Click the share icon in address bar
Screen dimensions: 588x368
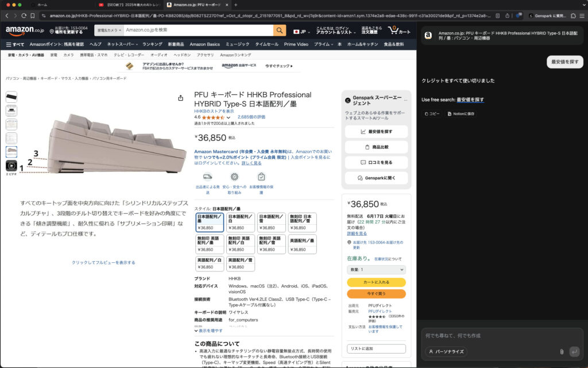tap(507, 16)
